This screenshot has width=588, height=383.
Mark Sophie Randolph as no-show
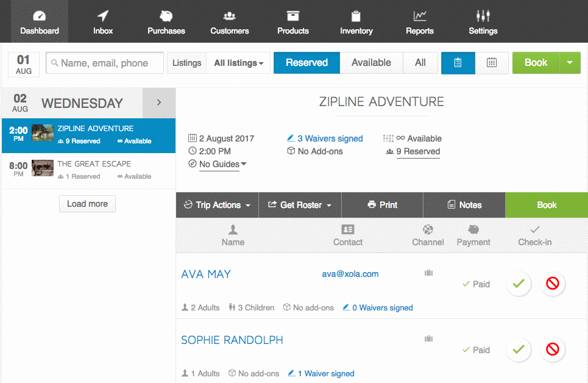point(553,349)
